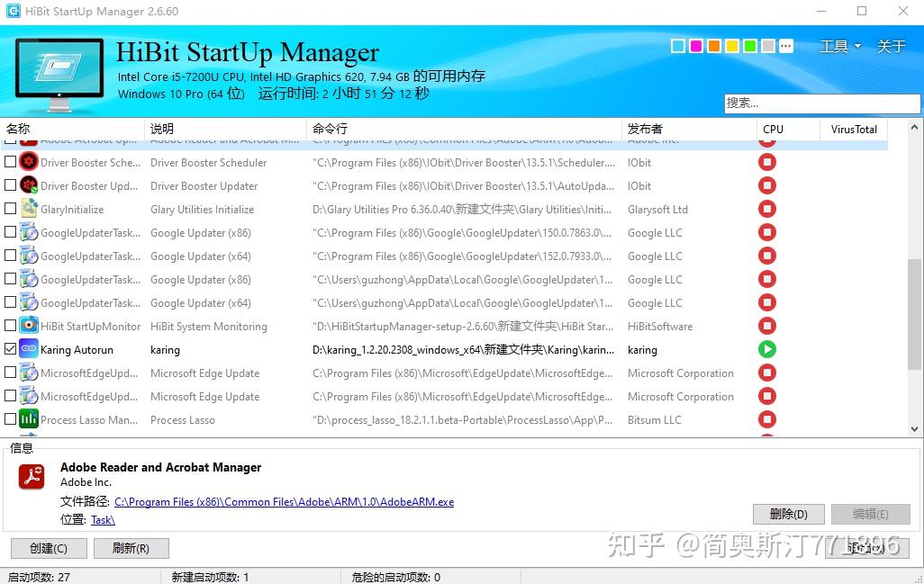Tick checkbox for Google Updater (x86) version 150.0.7863.0
The width and height of the screenshot is (924, 584).
point(10,231)
